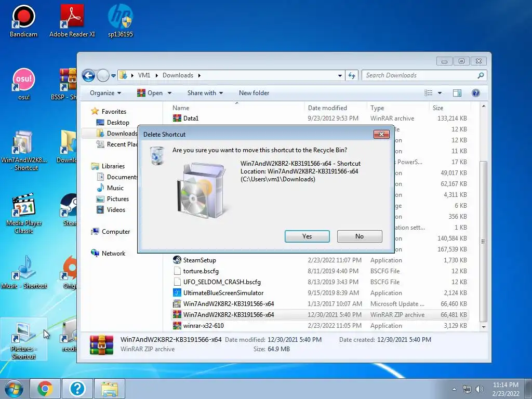Create a New folder
Screen dimensions: 532x399
point(254,93)
